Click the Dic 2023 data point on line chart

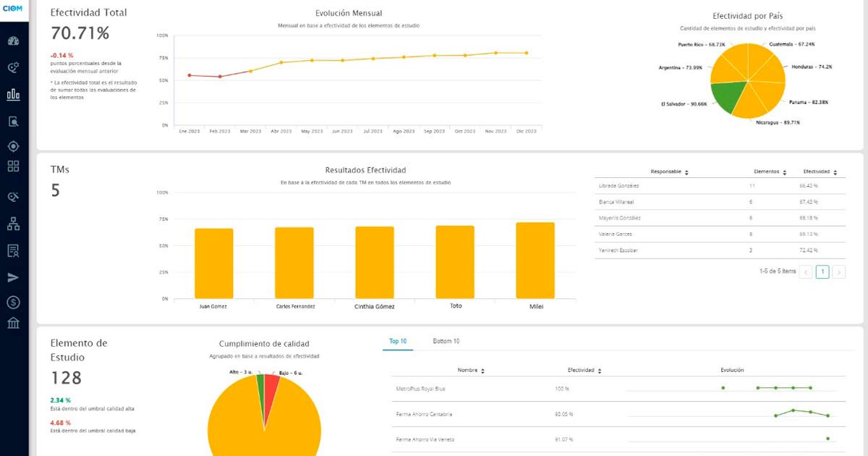527,53
